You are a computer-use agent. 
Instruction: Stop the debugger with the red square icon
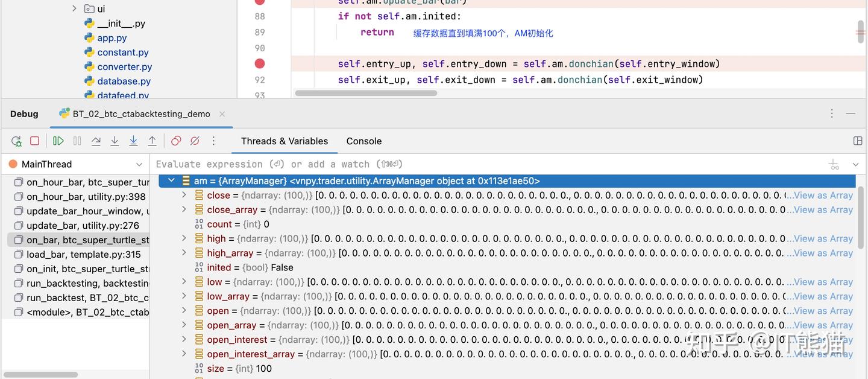tap(34, 141)
